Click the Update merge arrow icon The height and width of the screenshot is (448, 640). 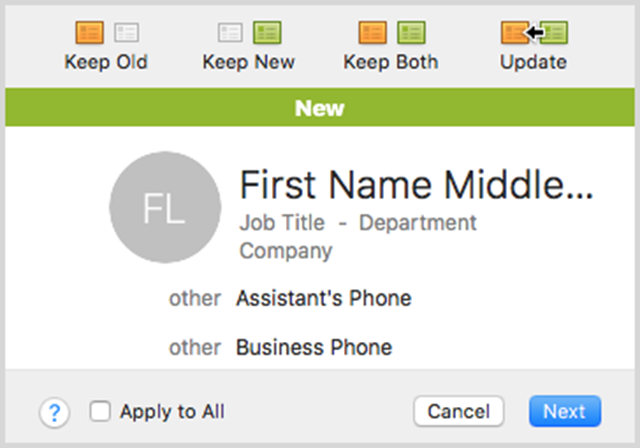(x=534, y=33)
